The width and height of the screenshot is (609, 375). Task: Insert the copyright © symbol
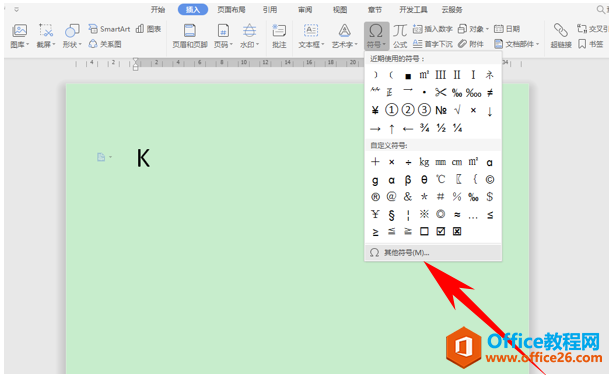pyautogui.click(x=490, y=179)
